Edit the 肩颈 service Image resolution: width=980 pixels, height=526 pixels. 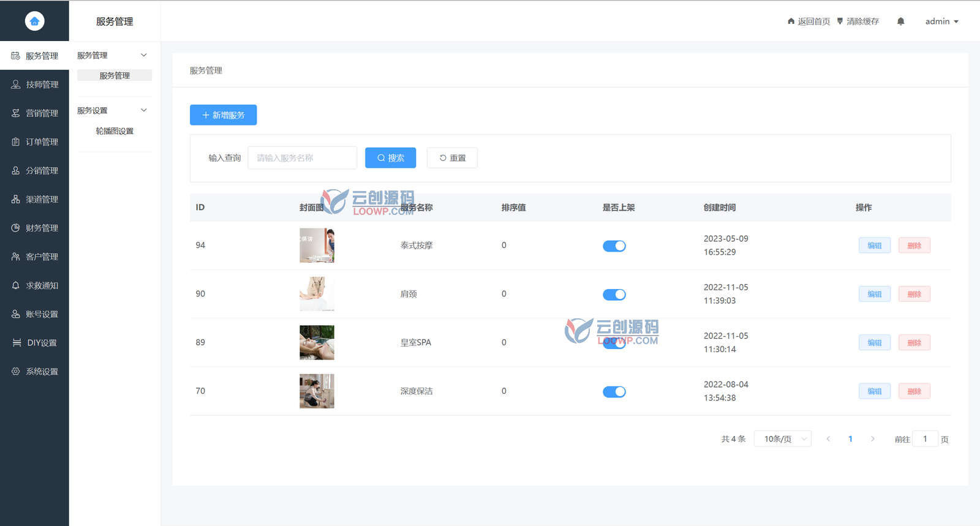[875, 294]
